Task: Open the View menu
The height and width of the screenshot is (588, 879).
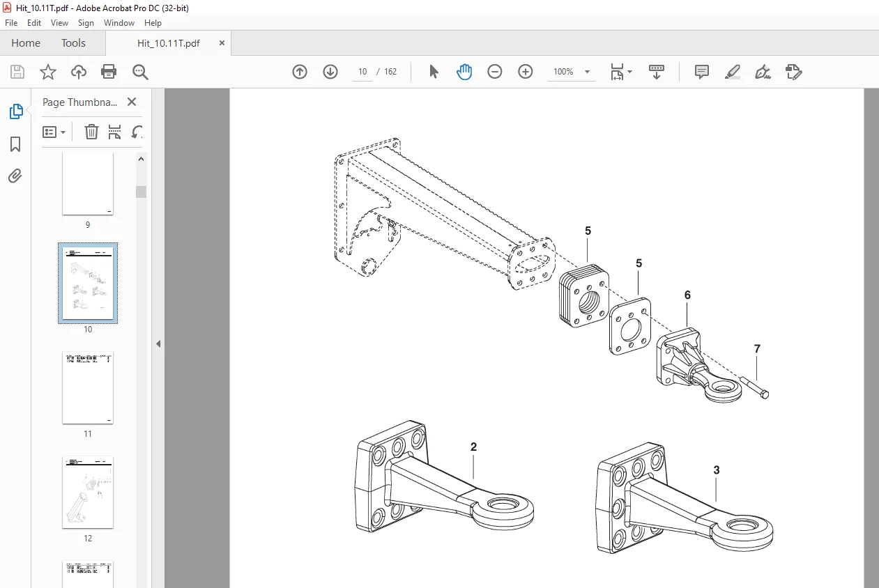Action: (59, 23)
